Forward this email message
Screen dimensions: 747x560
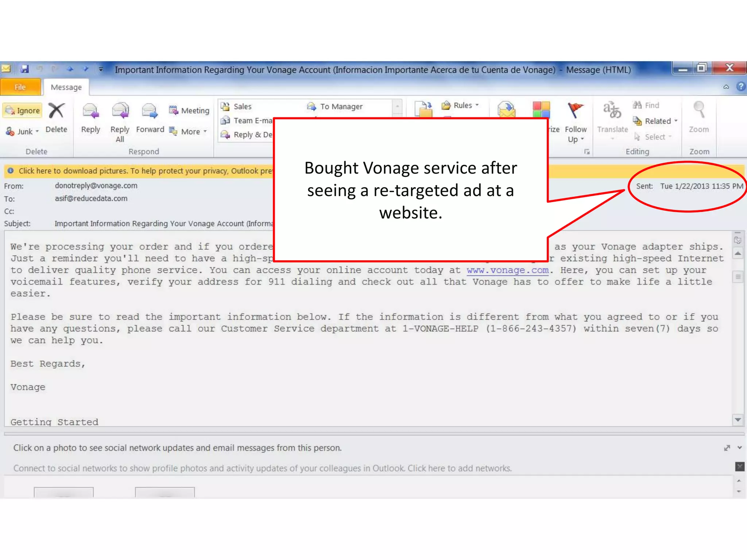coord(150,111)
